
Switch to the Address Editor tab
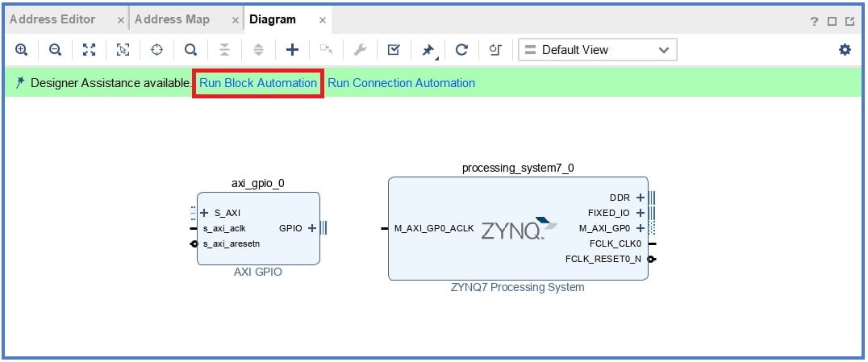pos(52,19)
